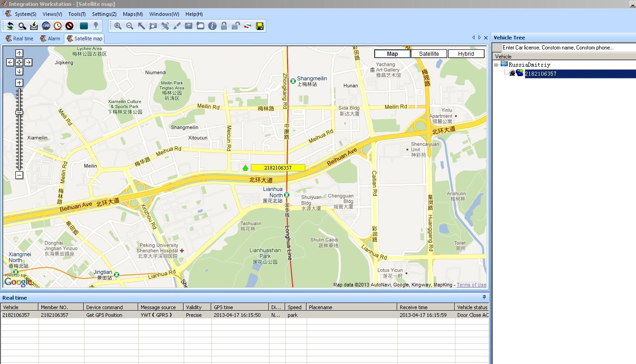This screenshot has height=364, width=636.
Task: Open the Maps(M) menu
Action: point(132,14)
